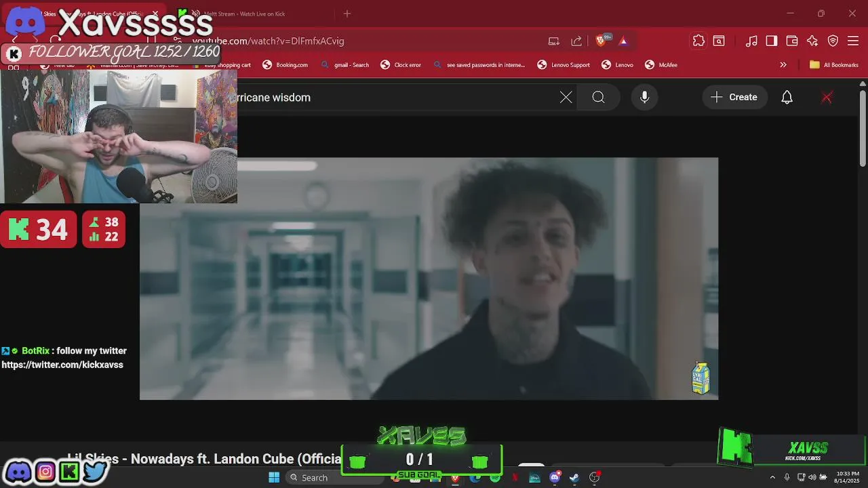This screenshot has height=488, width=868.
Task: Open Netflix from the taskbar
Action: [x=515, y=478]
